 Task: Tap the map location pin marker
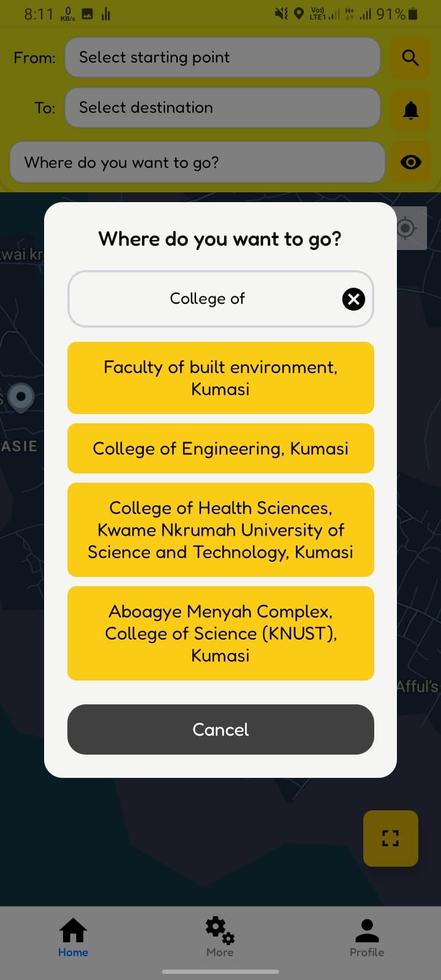(x=21, y=398)
